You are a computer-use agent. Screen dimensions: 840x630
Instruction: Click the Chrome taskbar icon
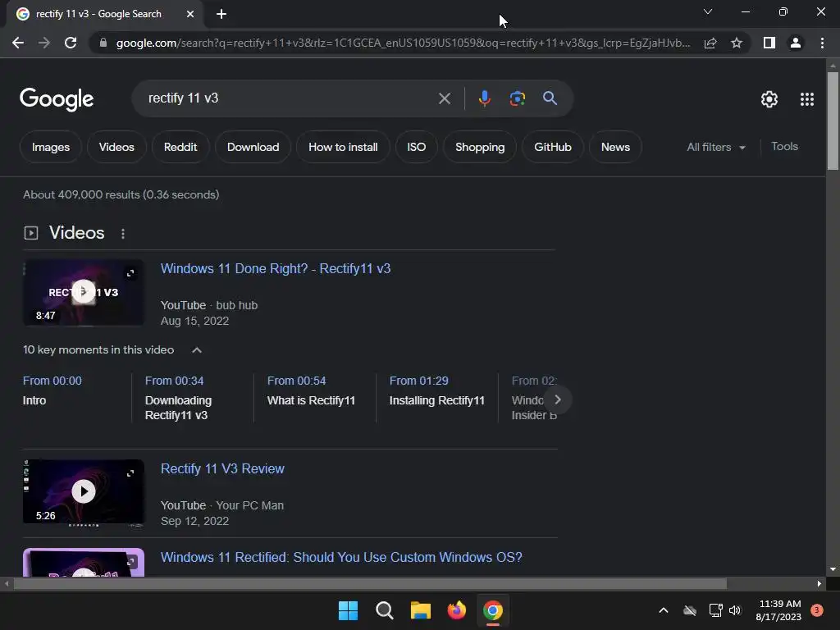click(x=493, y=610)
